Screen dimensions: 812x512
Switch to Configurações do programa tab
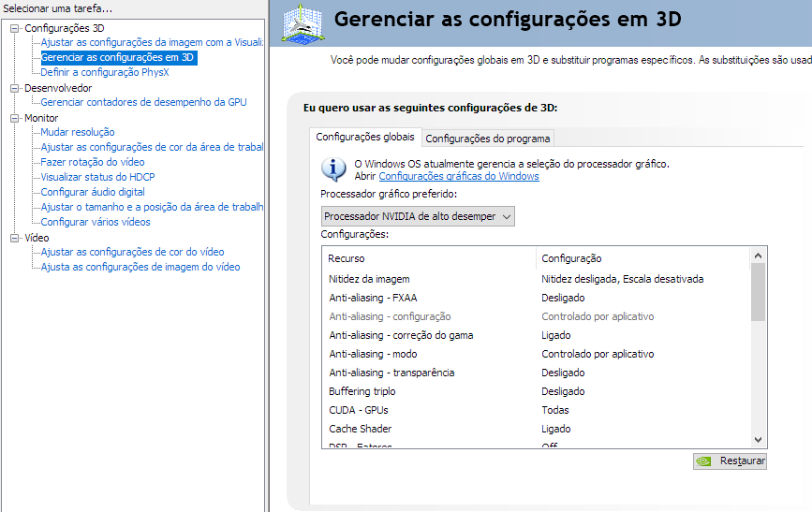click(488, 139)
